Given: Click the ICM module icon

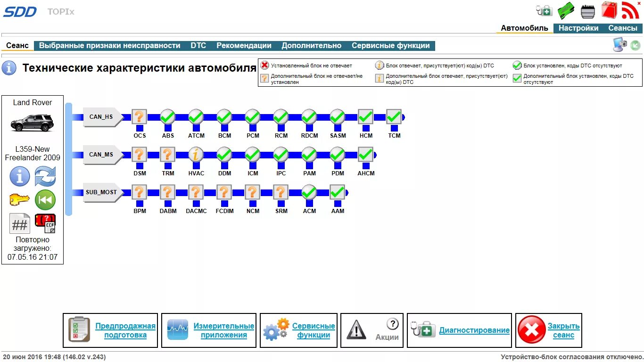Looking at the screenshot, I should click(253, 154).
